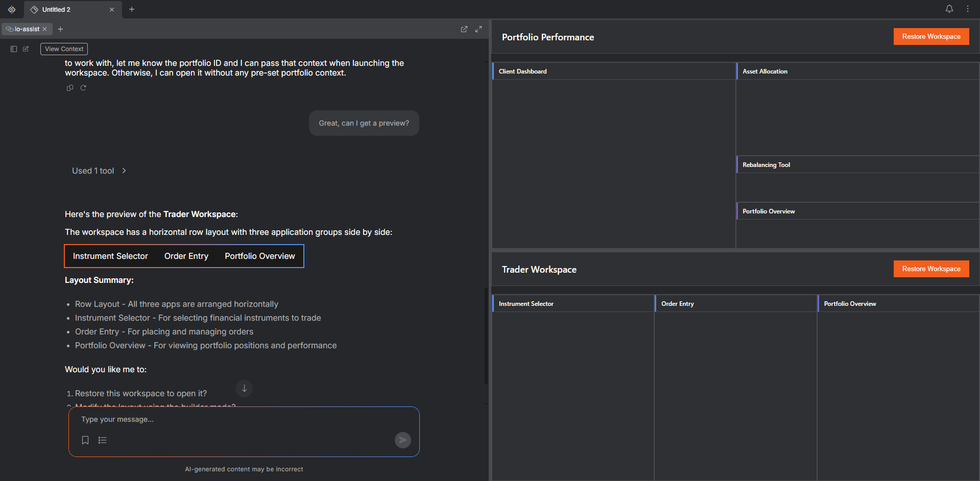Viewport: 980px width, 481px height.
Task: Regenerate the assistant response
Action: 83,88
